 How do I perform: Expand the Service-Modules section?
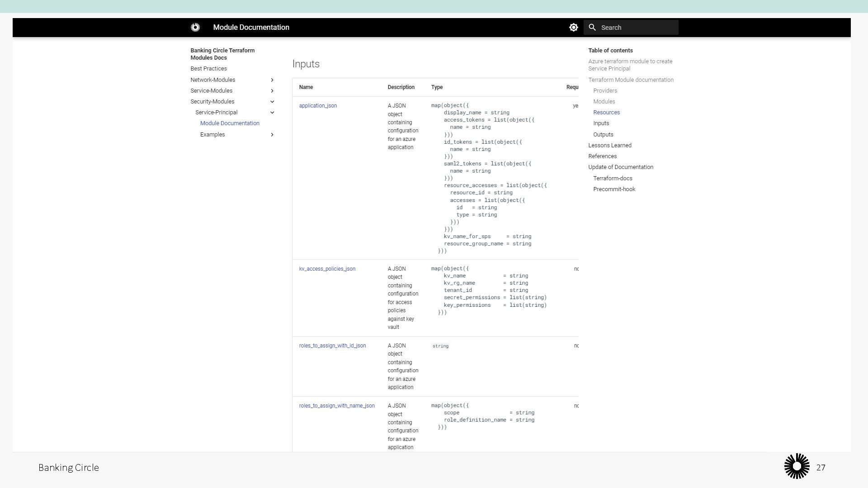(x=272, y=91)
